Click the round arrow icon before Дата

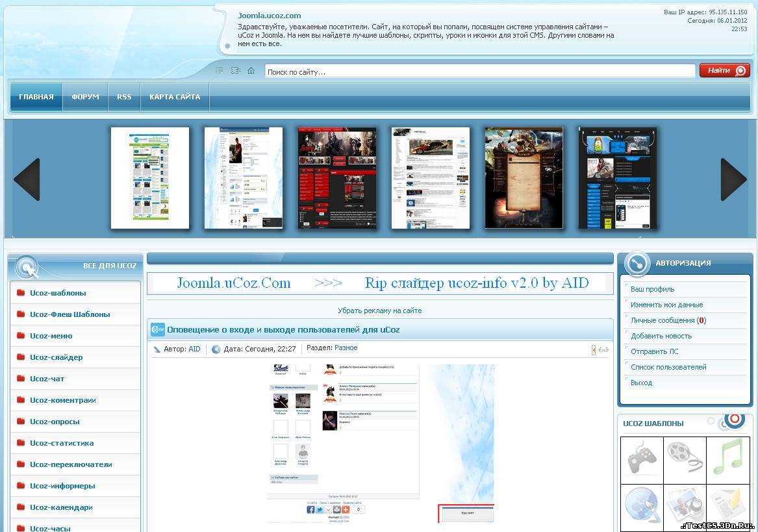216,349
